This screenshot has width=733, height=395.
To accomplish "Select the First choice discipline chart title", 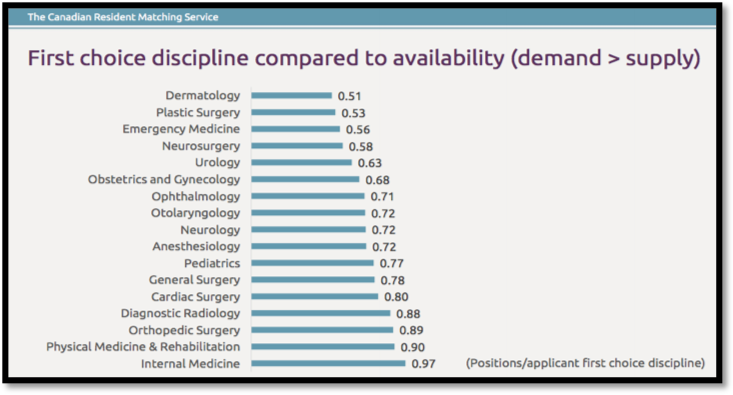I will point(364,58).
